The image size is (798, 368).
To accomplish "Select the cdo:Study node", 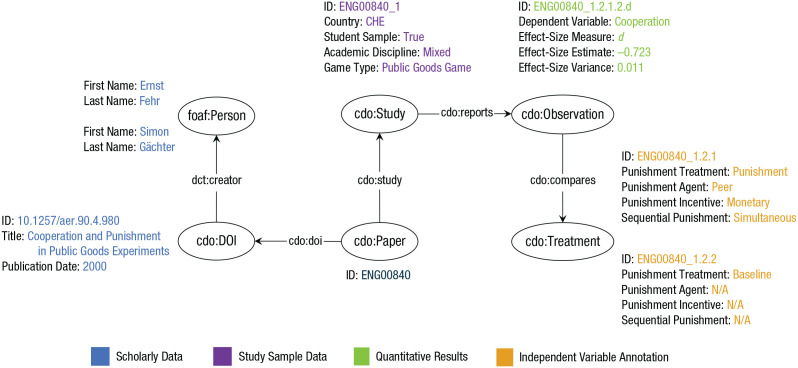I will (x=378, y=114).
